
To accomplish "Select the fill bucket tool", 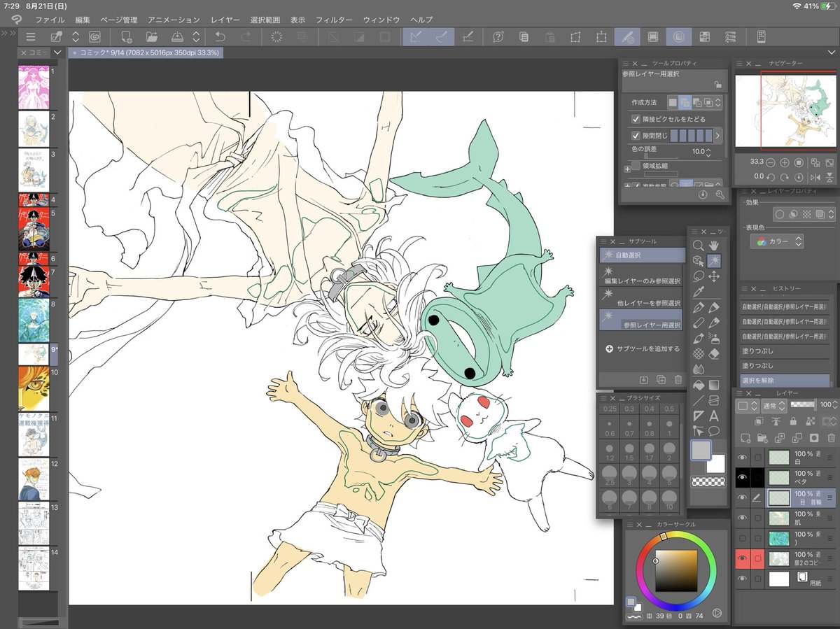I will pos(698,386).
